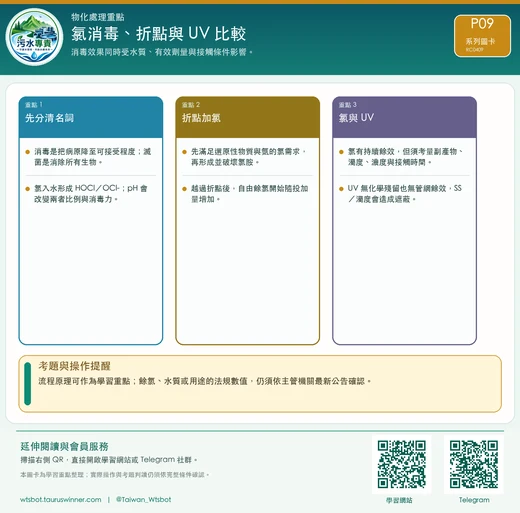520x513 pixels.
Task: Click the line starting 掃描右側 QR
Action: (109, 460)
